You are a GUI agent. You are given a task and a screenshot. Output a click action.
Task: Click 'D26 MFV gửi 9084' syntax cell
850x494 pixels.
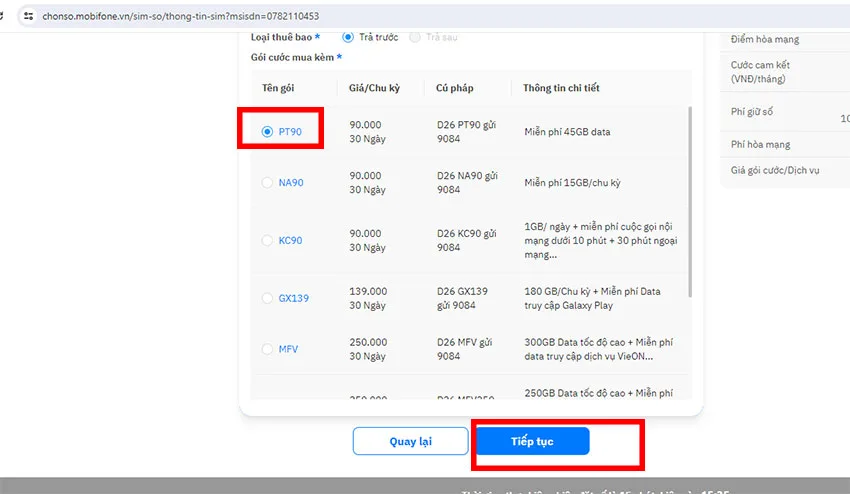click(x=465, y=349)
